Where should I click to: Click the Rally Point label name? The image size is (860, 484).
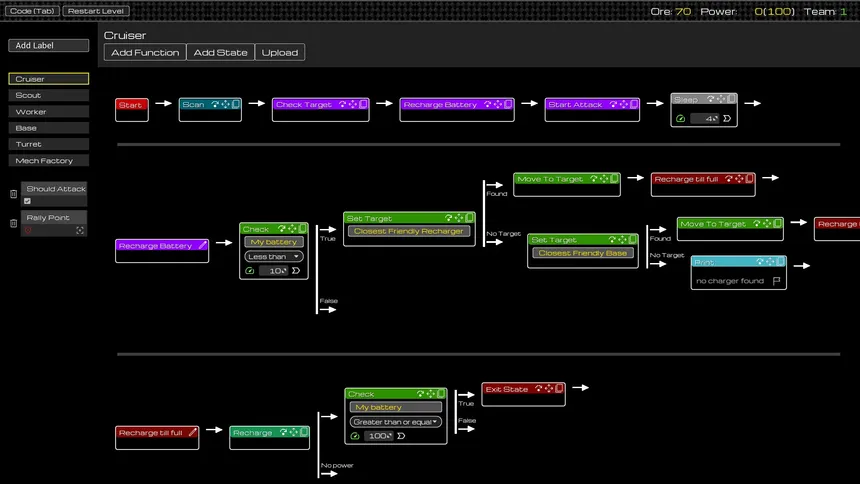[48, 218]
